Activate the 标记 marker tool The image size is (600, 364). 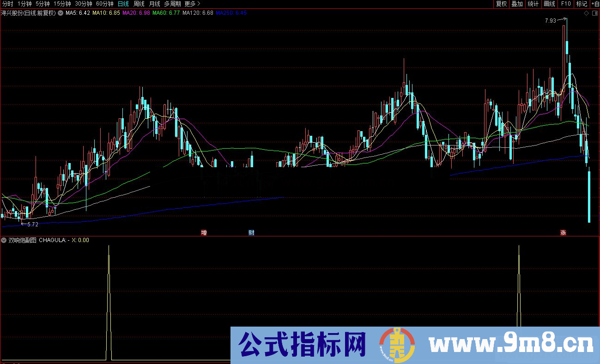point(581,4)
